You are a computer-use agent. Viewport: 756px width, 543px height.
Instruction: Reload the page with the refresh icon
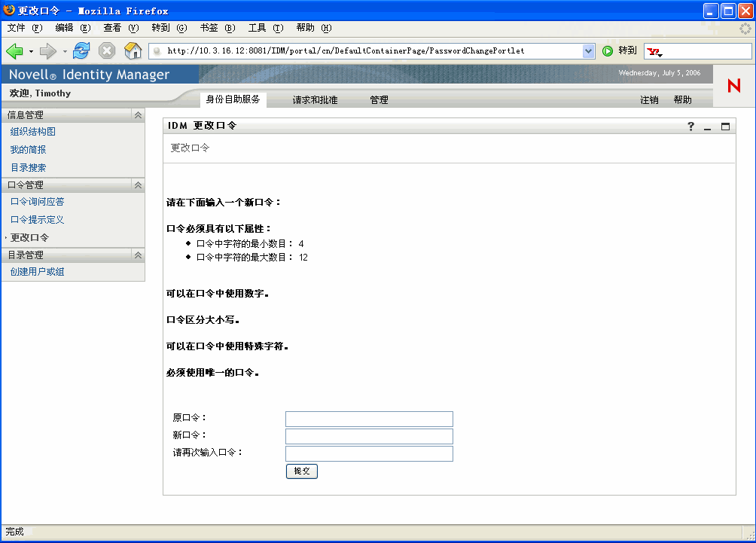click(x=81, y=50)
